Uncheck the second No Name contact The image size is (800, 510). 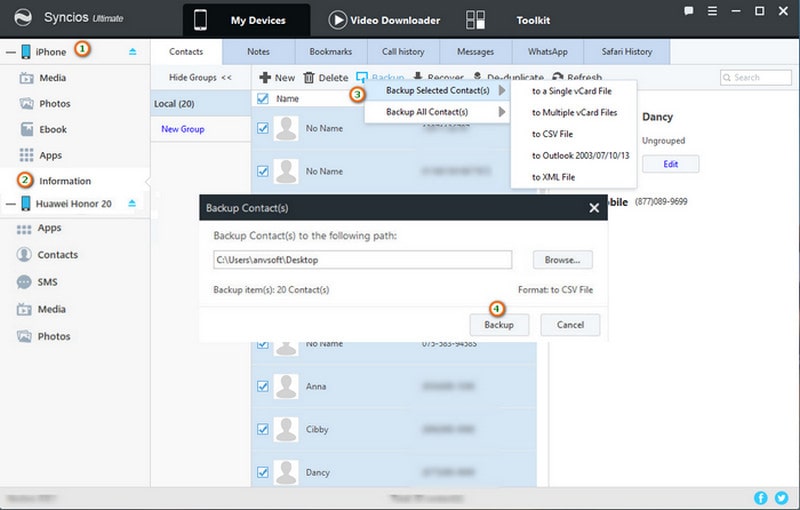263,171
